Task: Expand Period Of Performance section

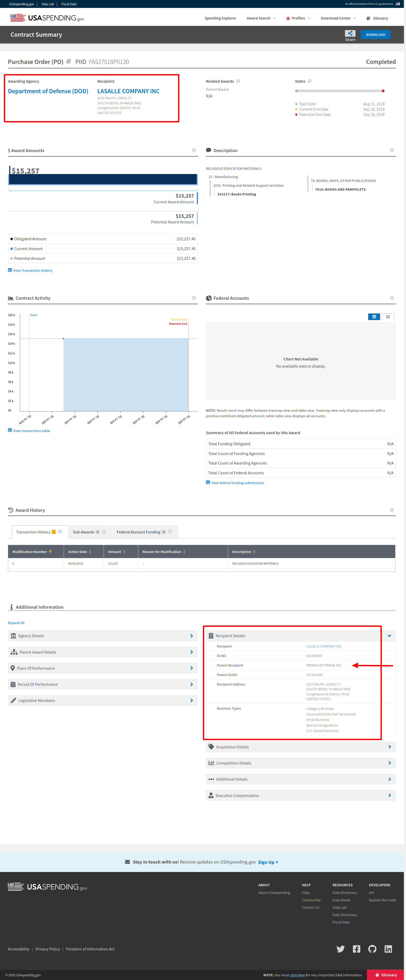Action: pyautogui.click(x=103, y=684)
